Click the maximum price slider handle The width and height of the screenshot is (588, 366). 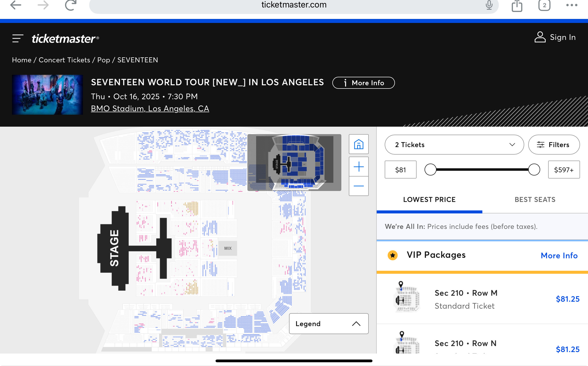(x=534, y=170)
